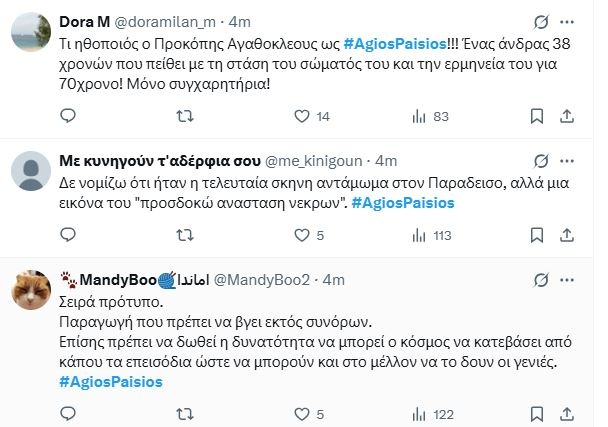
Task: Bookmark Dora M's tweet
Action: (x=543, y=118)
